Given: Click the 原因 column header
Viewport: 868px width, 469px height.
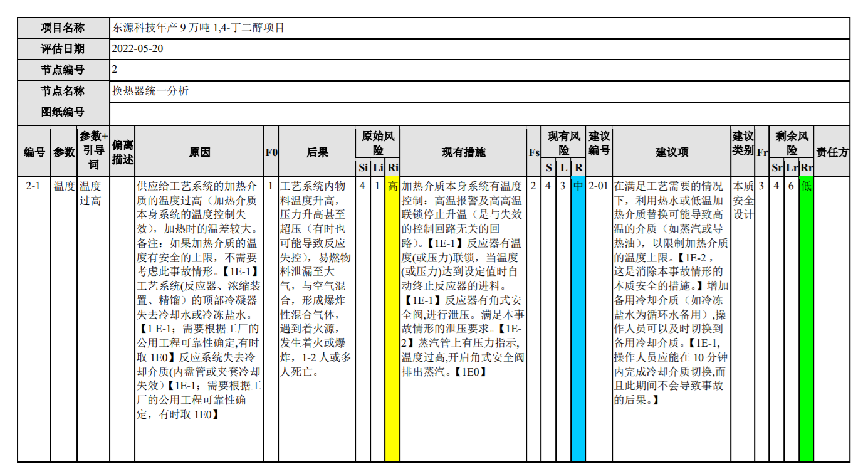Looking at the screenshot, I should [x=199, y=151].
